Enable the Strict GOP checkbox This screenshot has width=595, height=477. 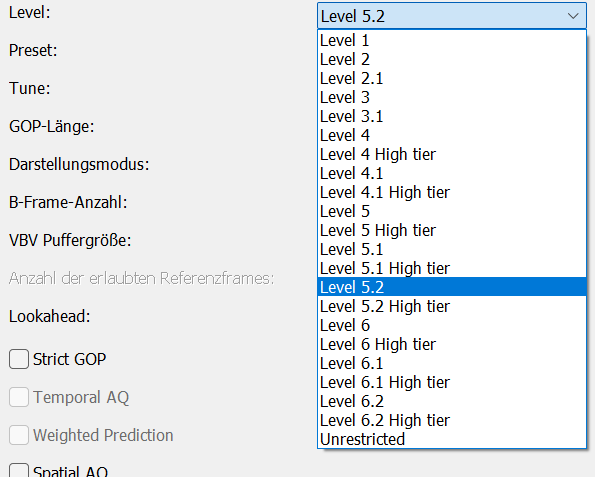[x=19, y=359]
